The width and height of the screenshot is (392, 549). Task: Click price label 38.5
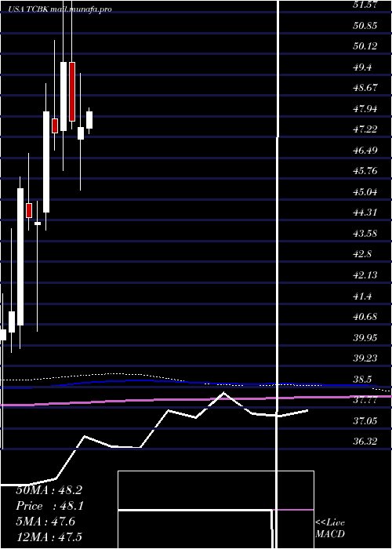(363, 380)
